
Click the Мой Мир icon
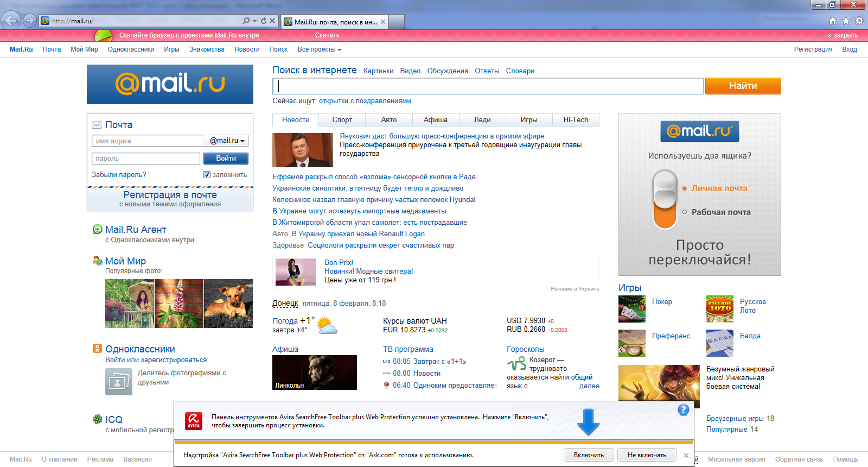point(97,261)
